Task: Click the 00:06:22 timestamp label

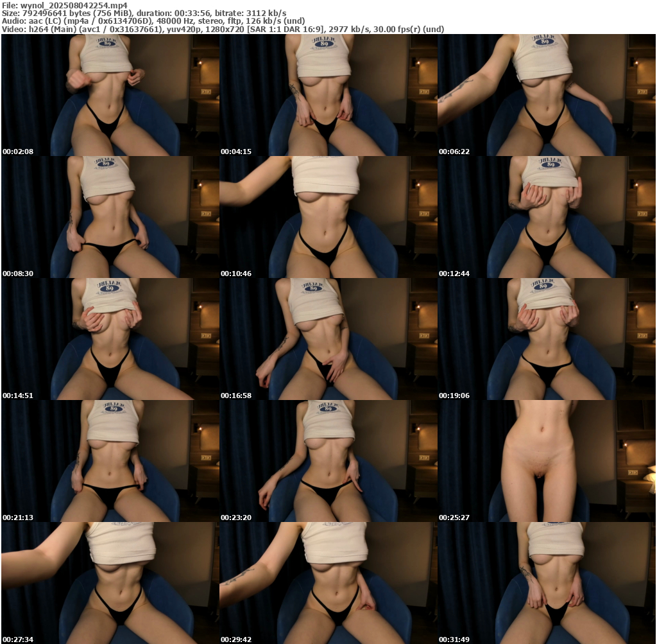Action: coord(454,152)
